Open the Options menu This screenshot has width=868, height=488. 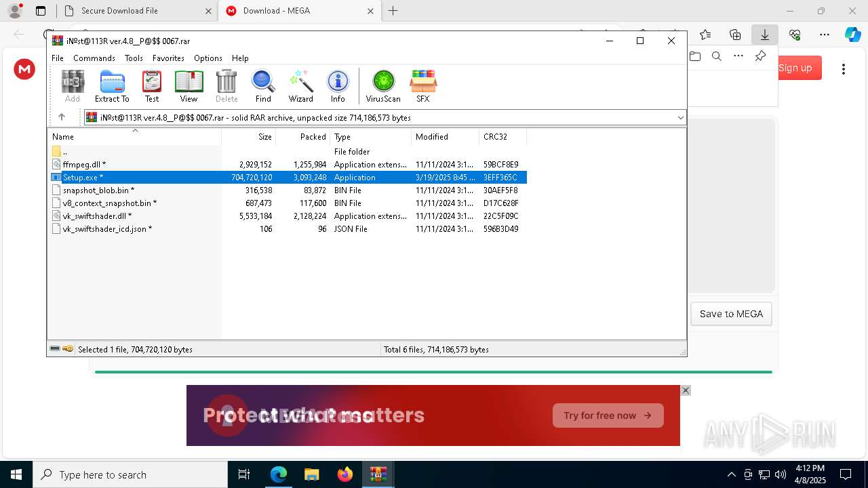pyautogui.click(x=208, y=58)
